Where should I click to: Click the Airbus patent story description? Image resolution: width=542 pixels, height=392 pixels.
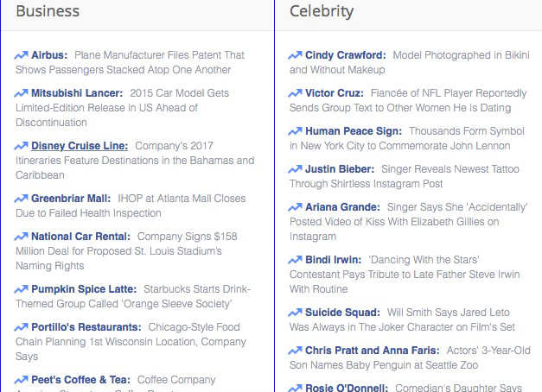pyautogui.click(x=130, y=62)
